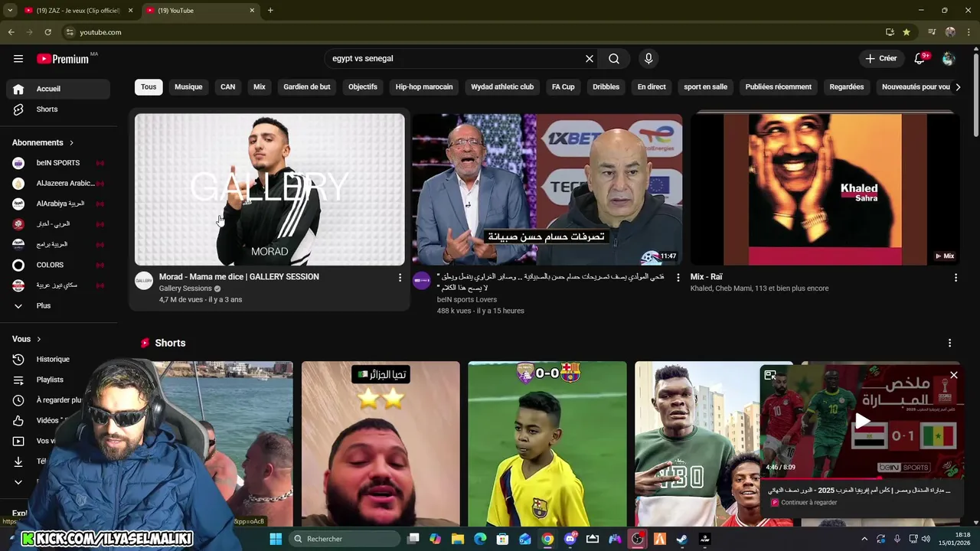Select the Hip-hop marocain chip
This screenshot has height=551, width=980.
pyautogui.click(x=424, y=86)
